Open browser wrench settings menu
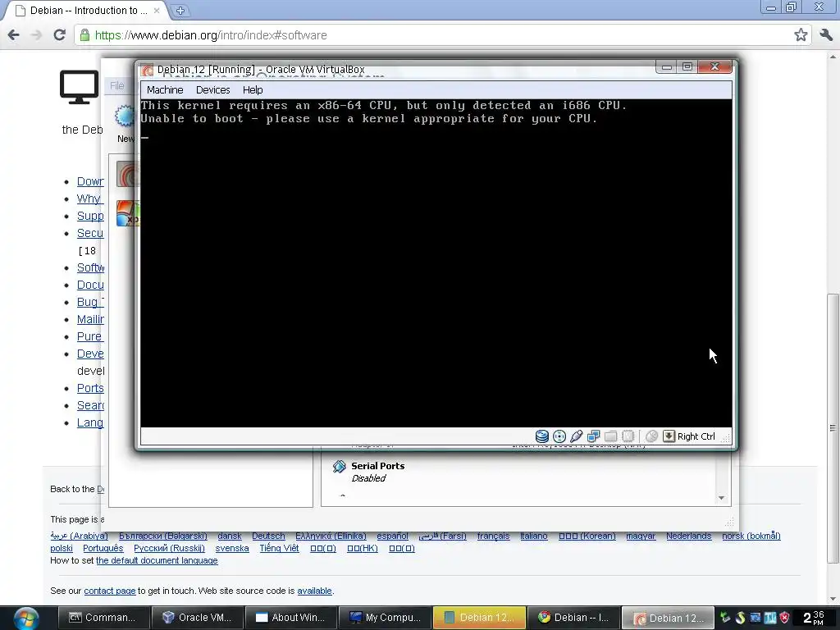Image resolution: width=840 pixels, height=630 pixels. click(825, 35)
